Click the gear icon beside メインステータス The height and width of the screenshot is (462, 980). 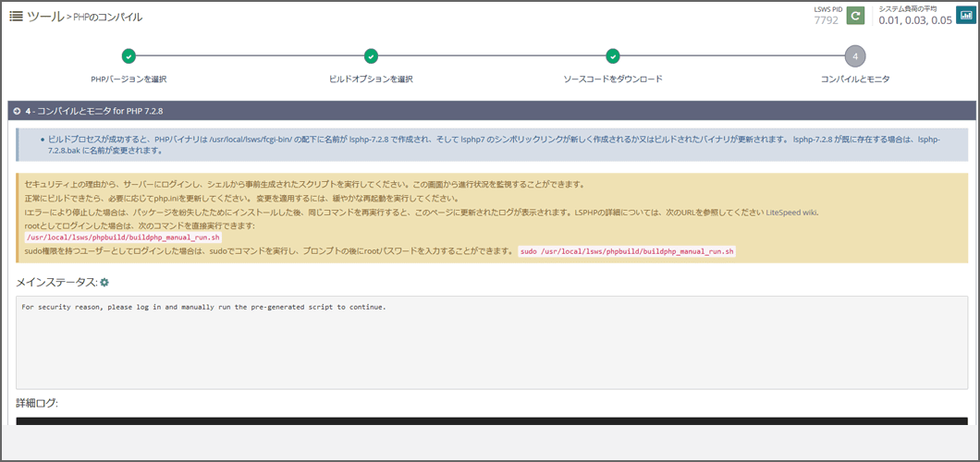tap(104, 282)
